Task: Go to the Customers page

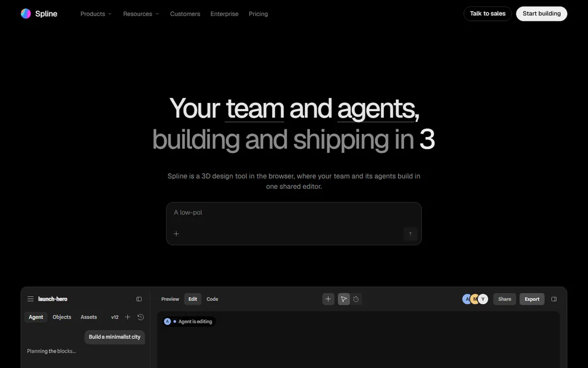Action: click(x=185, y=14)
